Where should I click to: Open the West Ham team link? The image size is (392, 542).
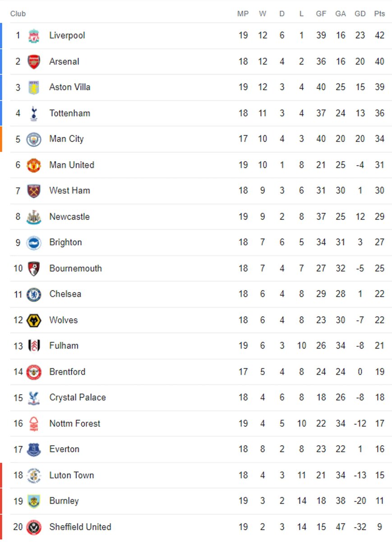pos(69,191)
